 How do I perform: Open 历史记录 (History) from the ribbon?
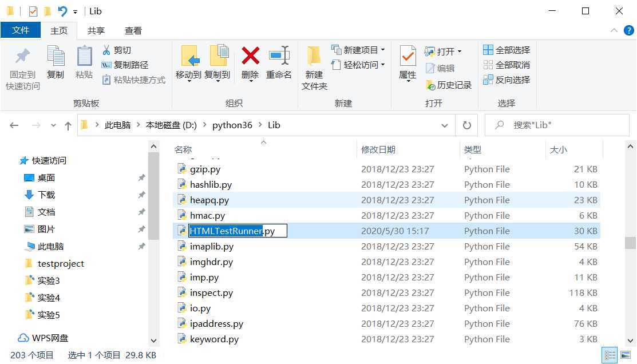452,85
